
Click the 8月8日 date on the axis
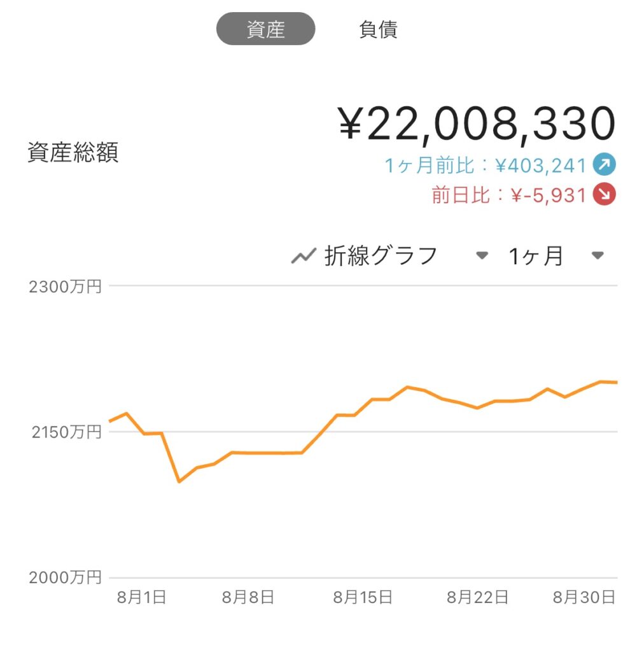coord(248,597)
